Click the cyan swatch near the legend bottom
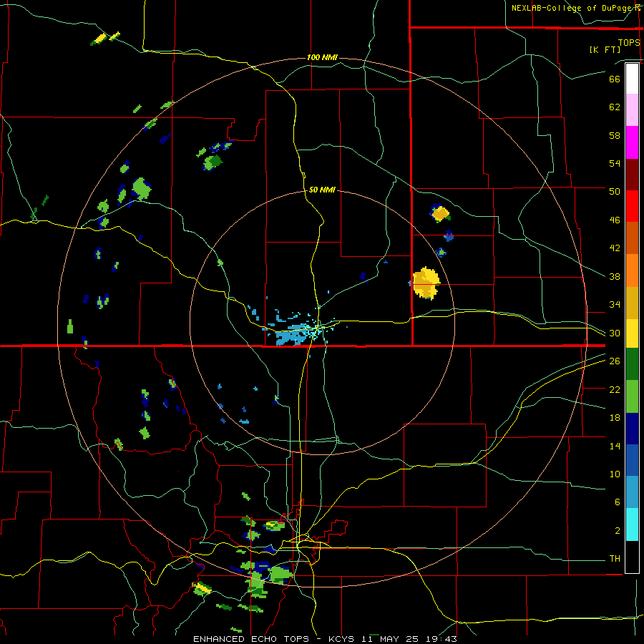 [632, 525]
